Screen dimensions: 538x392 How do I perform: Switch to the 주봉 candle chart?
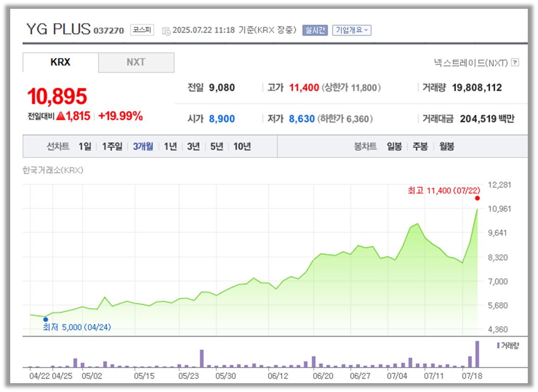click(420, 146)
